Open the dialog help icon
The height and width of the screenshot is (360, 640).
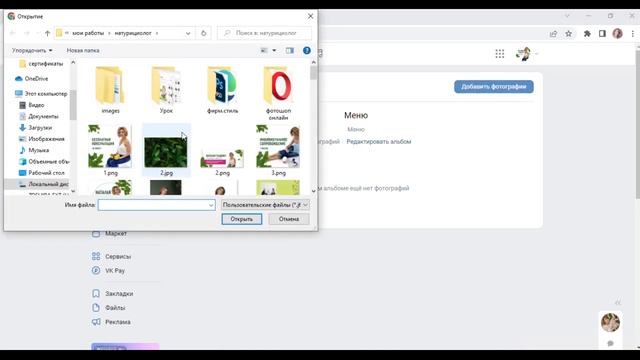coord(307,51)
